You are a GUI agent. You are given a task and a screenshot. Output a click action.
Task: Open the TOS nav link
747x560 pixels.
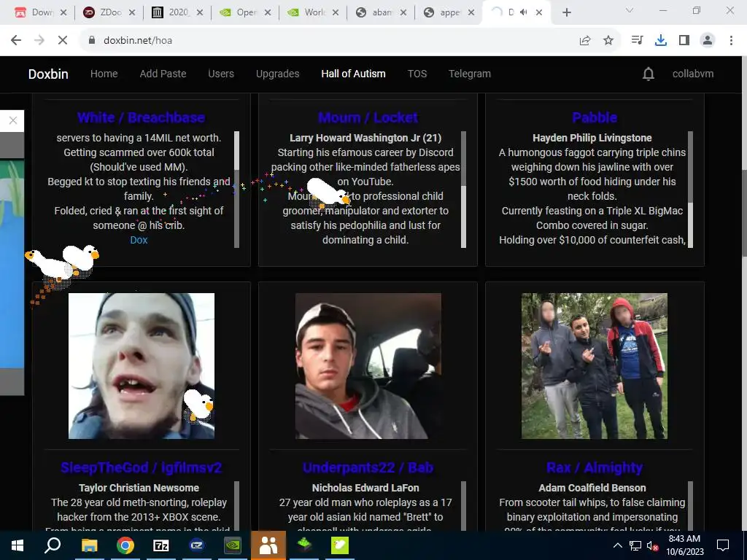(417, 74)
